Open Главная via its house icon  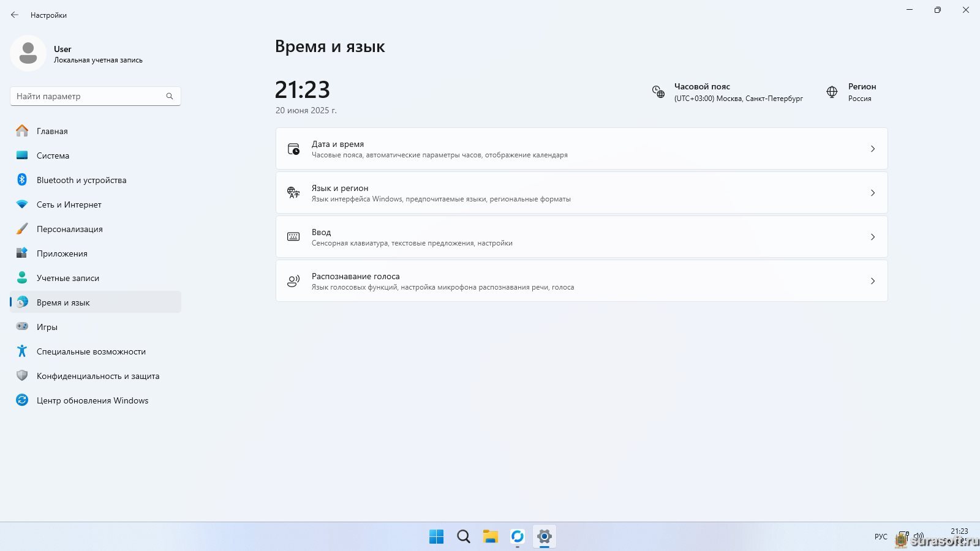click(x=22, y=131)
